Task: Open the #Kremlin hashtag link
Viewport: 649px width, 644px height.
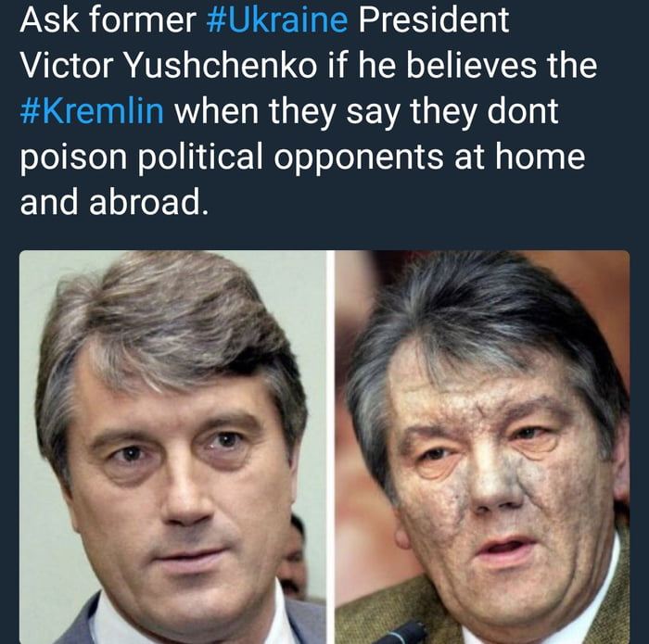Action: point(92,111)
